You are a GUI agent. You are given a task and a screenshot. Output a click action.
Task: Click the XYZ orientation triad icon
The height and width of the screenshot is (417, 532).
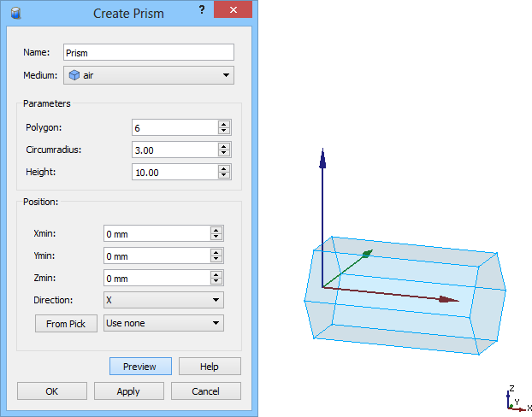[x=519, y=399]
